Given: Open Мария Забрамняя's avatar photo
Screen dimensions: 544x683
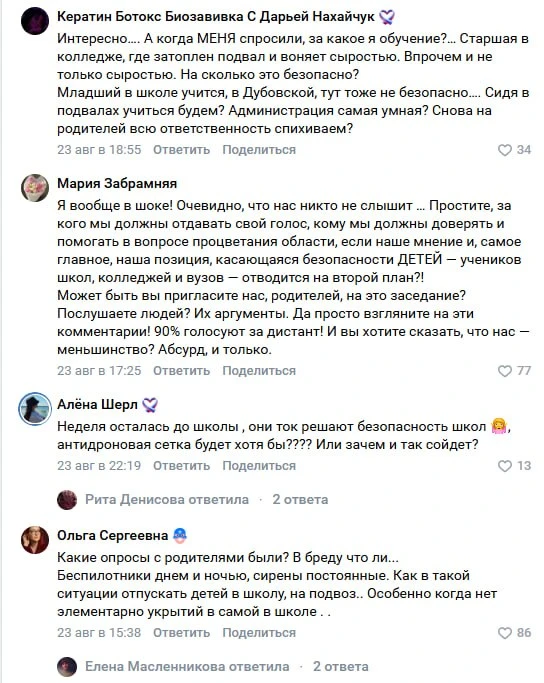Looking at the screenshot, I should [35, 188].
